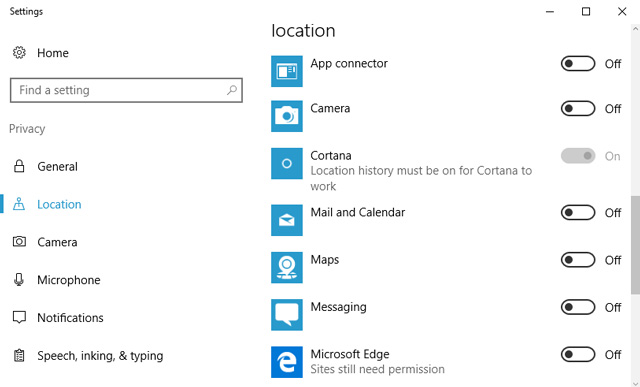Click the Messaging app icon

pos(287,315)
